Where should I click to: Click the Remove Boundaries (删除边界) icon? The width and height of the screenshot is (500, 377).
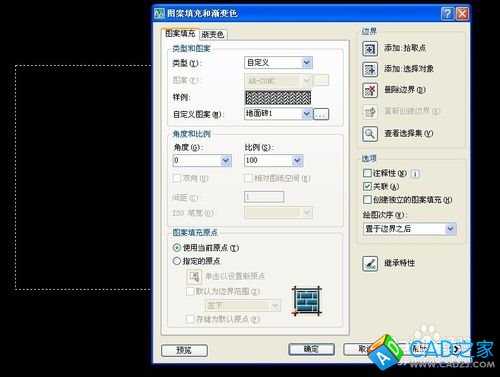370,90
